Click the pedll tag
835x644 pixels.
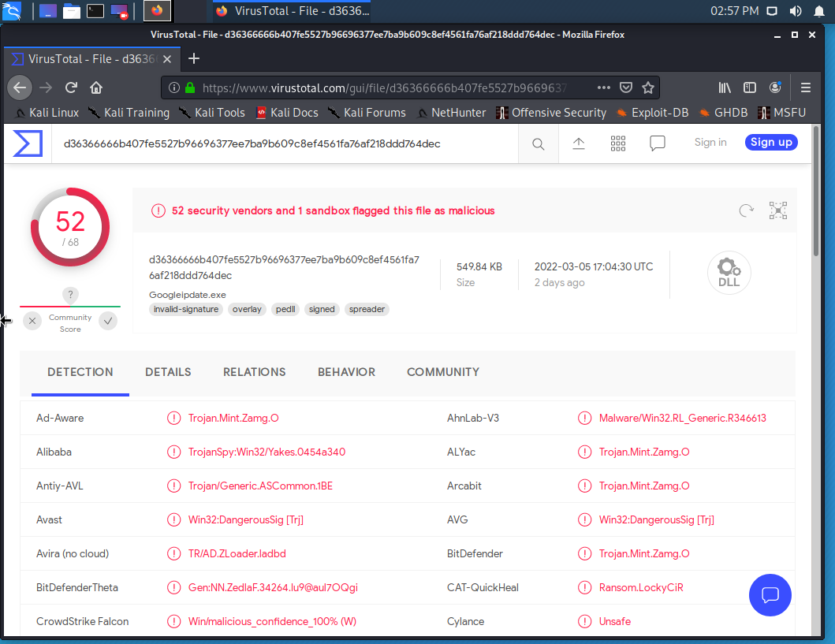pos(285,309)
